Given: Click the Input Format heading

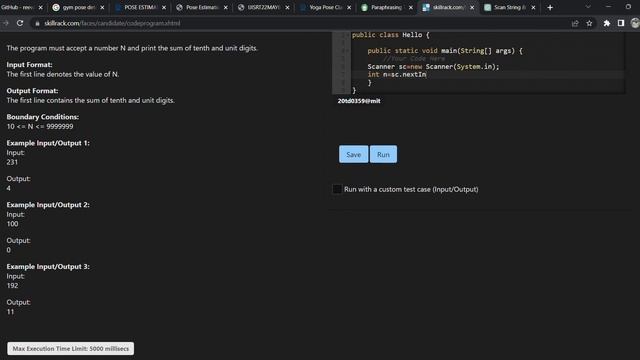Looking at the screenshot, I should (x=29, y=64).
